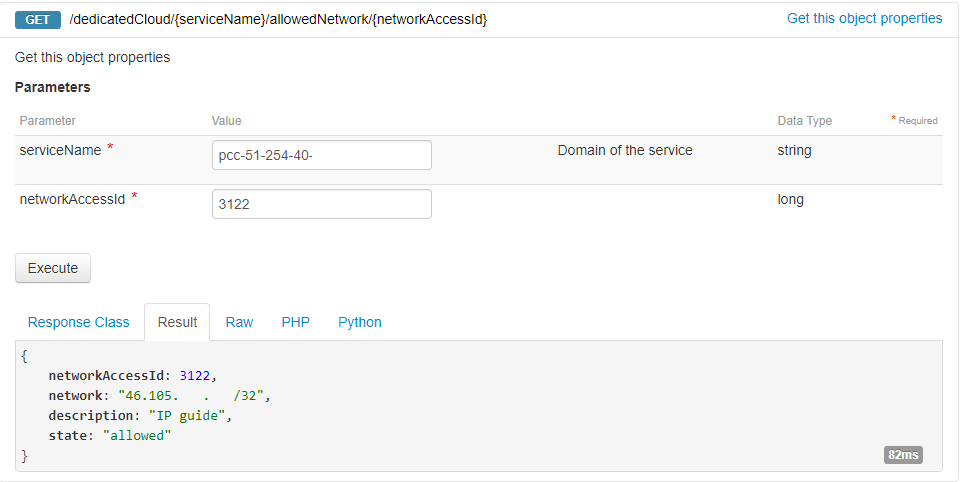Click the Parameters section heading
Screen dimensions: 961x482
52,87
